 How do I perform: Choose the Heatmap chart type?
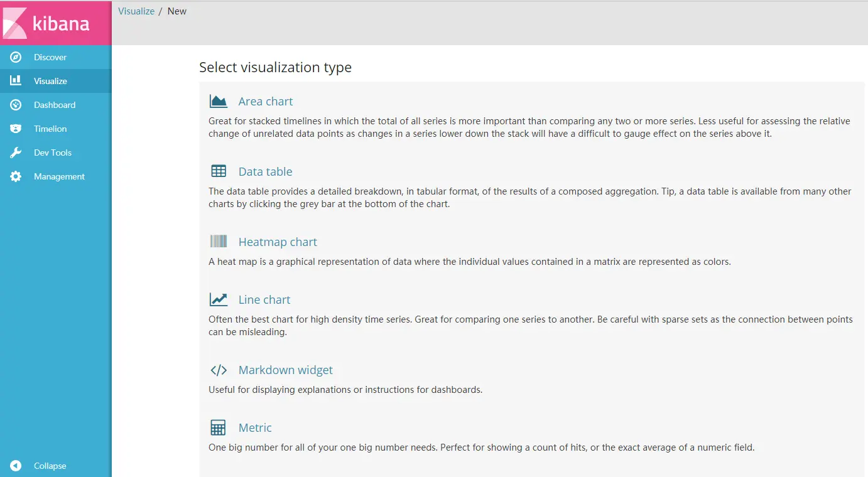(278, 242)
